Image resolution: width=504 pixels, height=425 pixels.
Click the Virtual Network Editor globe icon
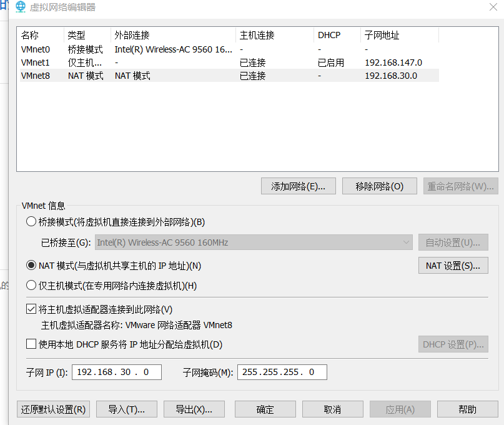tap(20, 7)
